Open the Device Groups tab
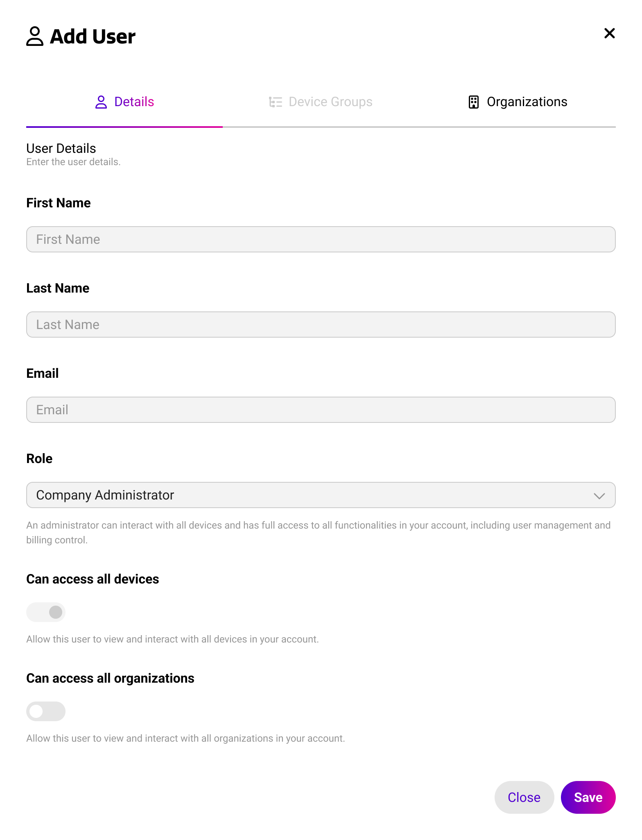 coord(321,102)
